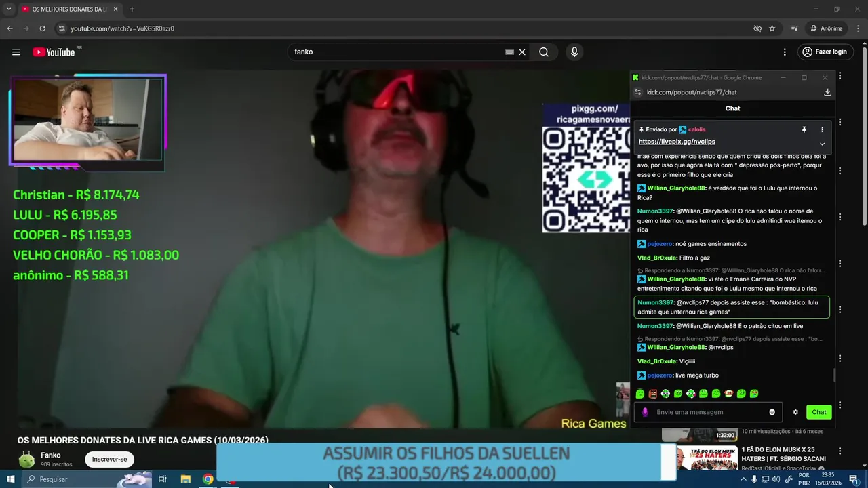Open pinned message three-dot options
868x488 pixels.
(x=822, y=129)
